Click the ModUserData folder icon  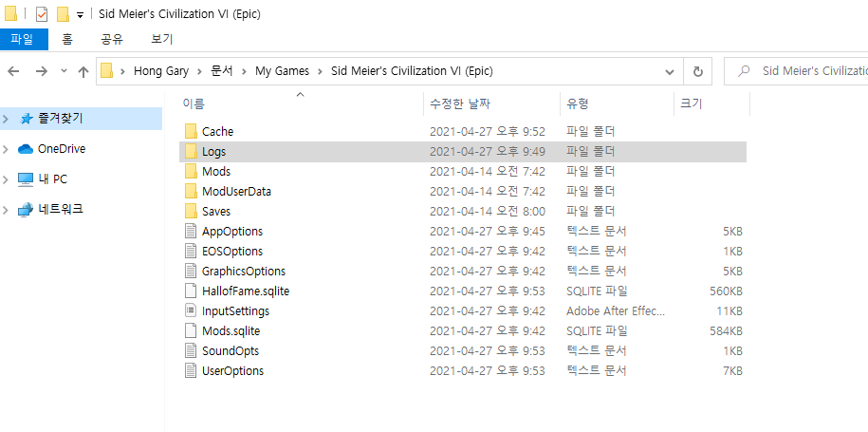(191, 191)
